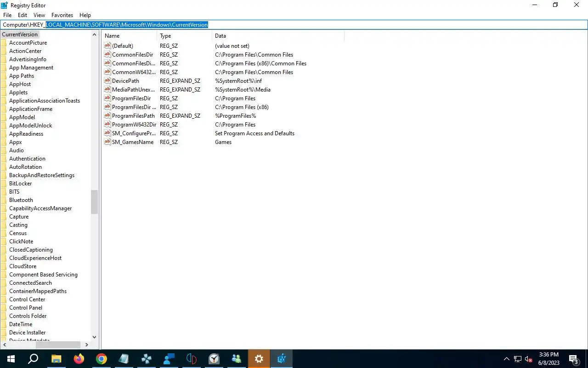Click the 'C:\Program Files (x86)\Common Files' data
The height and width of the screenshot is (368, 588).
[260, 63]
